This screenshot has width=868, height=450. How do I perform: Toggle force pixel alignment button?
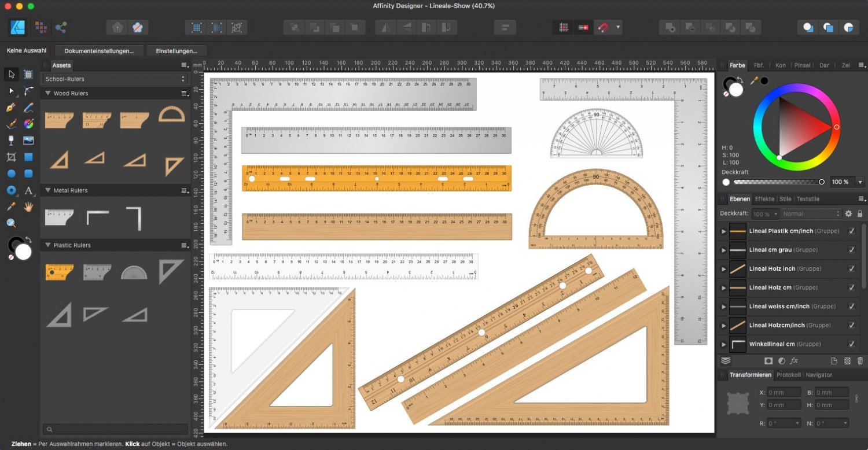(563, 27)
